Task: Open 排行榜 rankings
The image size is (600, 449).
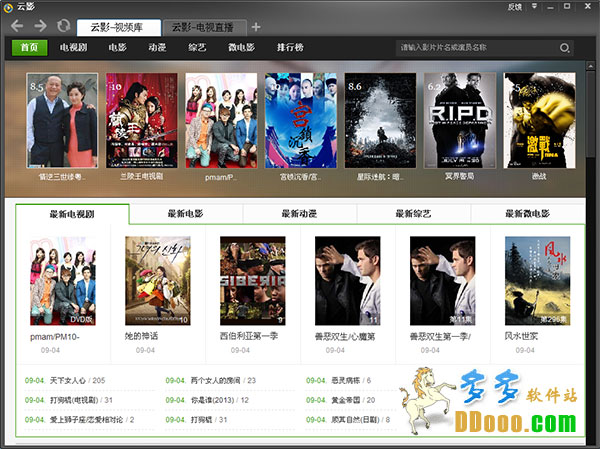Action: point(290,47)
